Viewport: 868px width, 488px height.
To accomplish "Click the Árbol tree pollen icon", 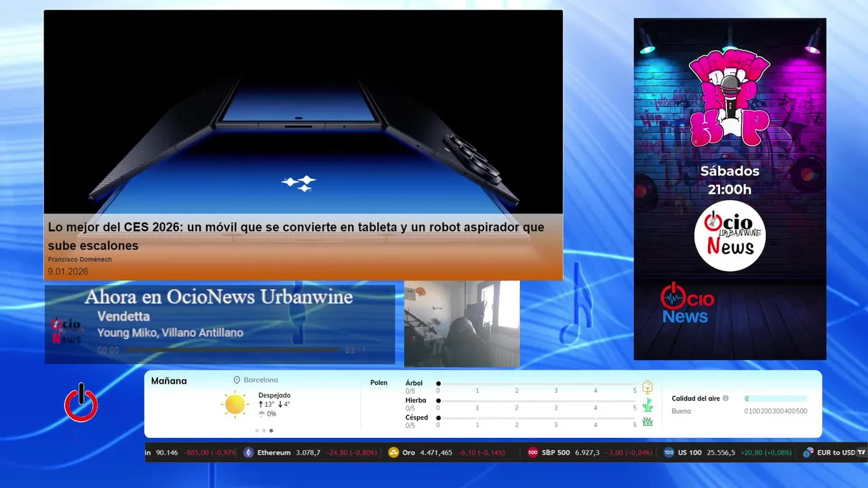I will (648, 387).
